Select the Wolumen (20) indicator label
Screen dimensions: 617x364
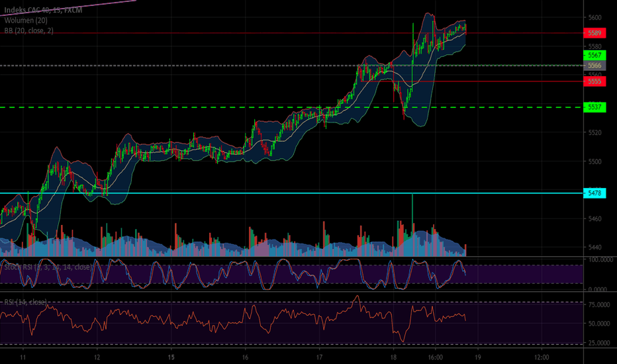26,21
